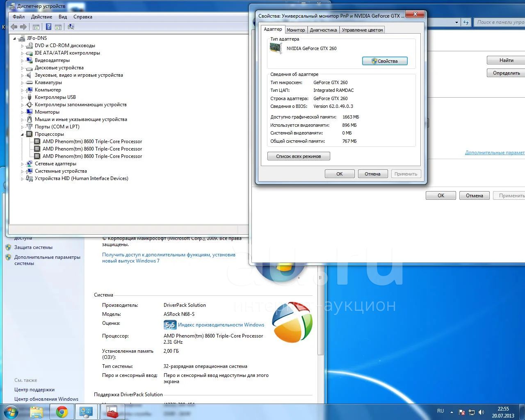The image size is (525, 420).
Task: Select the Компьютер category icon
Action: pyautogui.click(x=30, y=90)
